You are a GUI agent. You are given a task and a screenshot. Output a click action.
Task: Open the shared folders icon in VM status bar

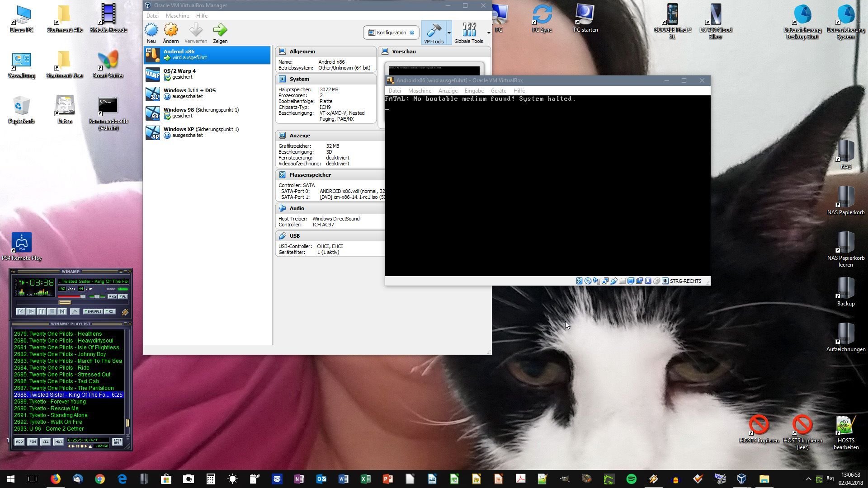[622, 281]
